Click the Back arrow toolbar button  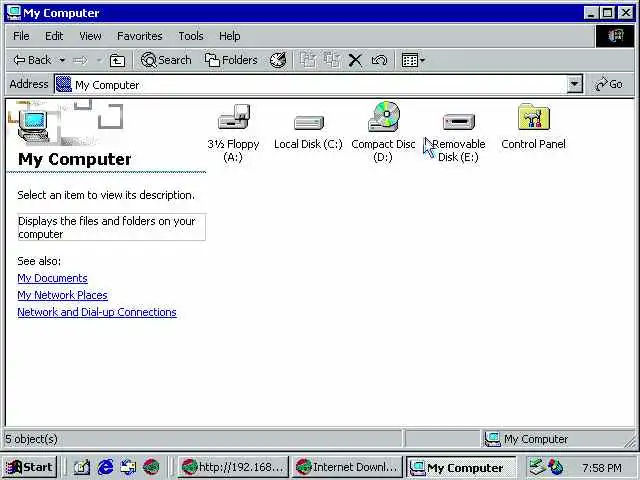pyautogui.click(x=32, y=60)
